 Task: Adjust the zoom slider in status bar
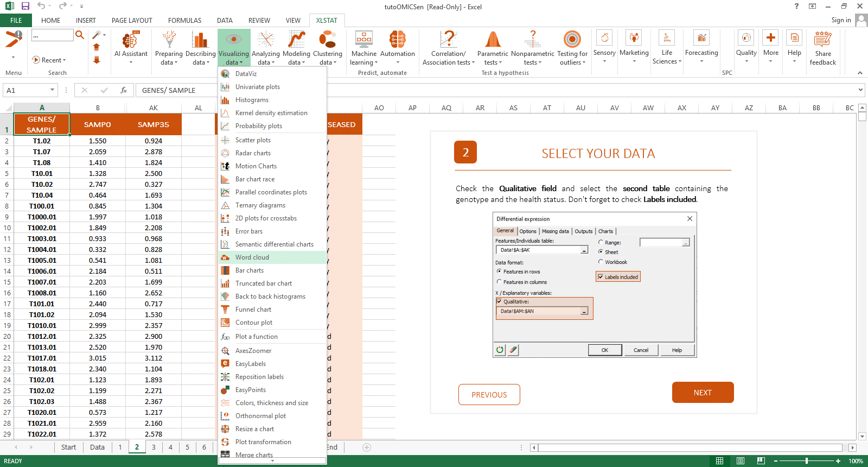[x=807, y=461]
